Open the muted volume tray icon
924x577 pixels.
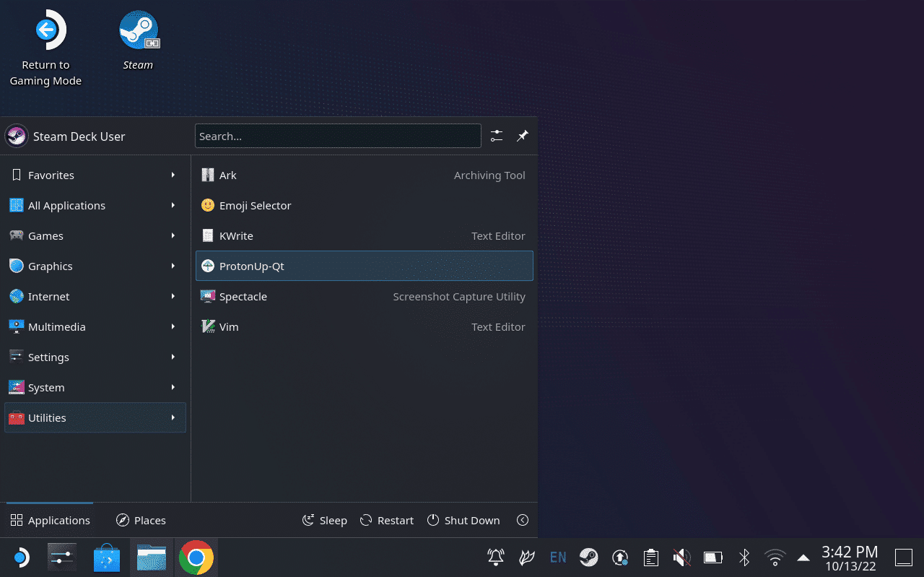point(682,558)
